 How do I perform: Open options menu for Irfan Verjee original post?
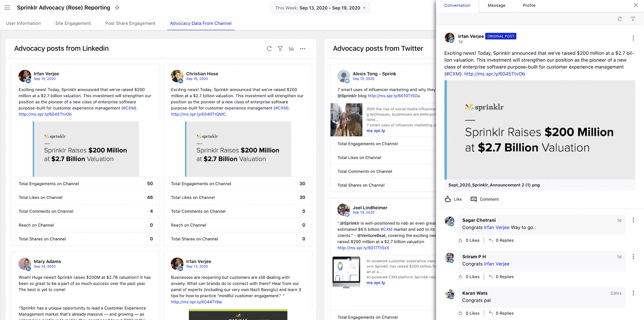pos(633,38)
